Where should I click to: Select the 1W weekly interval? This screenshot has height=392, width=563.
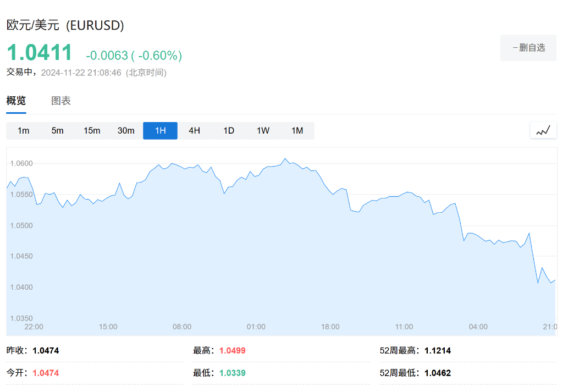click(x=263, y=131)
